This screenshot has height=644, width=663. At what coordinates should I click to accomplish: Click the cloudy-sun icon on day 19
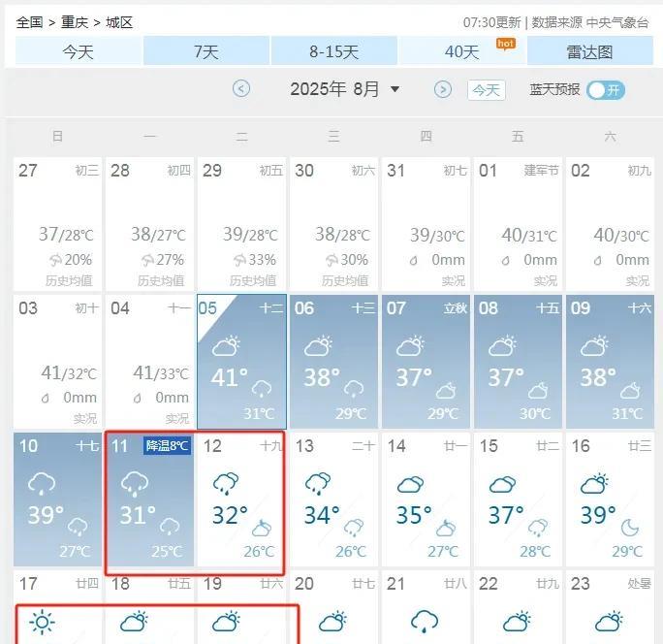click(x=226, y=622)
